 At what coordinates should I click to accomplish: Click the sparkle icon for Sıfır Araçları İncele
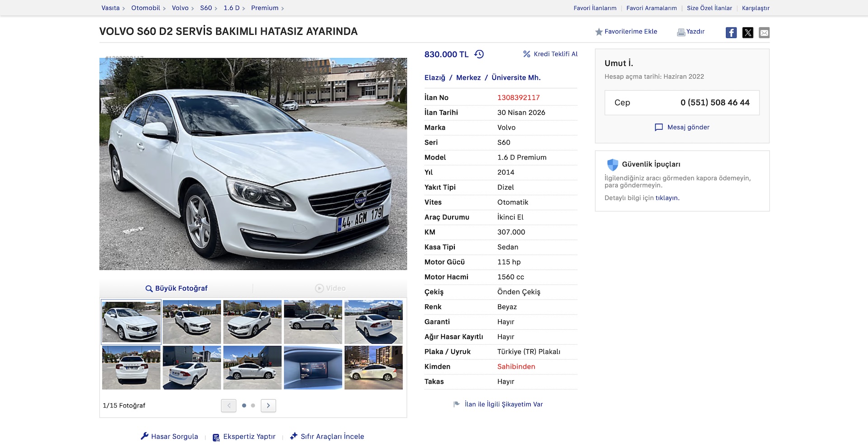tap(294, 436)
